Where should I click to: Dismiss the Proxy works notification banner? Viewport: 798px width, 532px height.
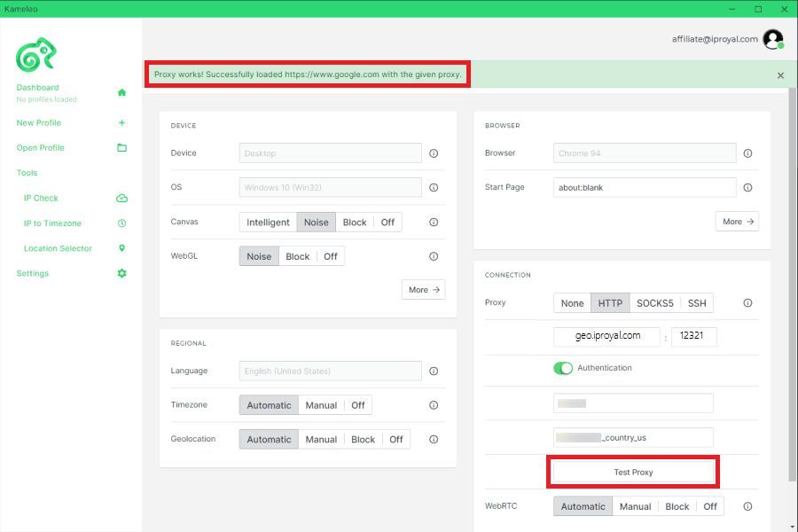780,75
